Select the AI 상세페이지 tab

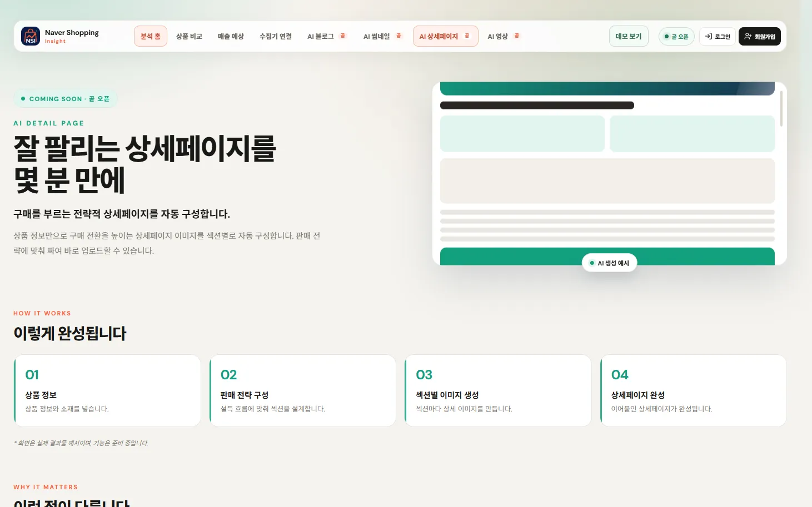[x=445, y=36]
